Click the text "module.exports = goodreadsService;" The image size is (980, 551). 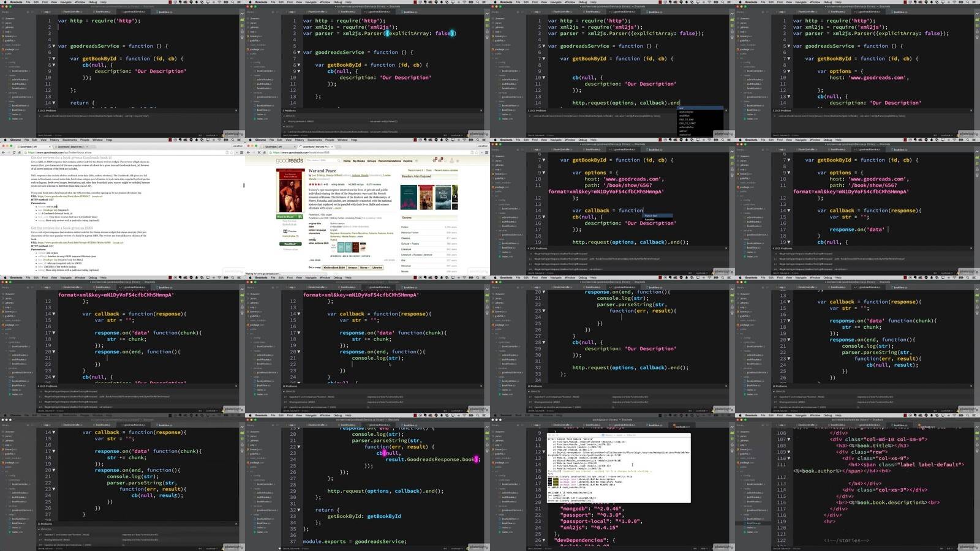point(354,541)
